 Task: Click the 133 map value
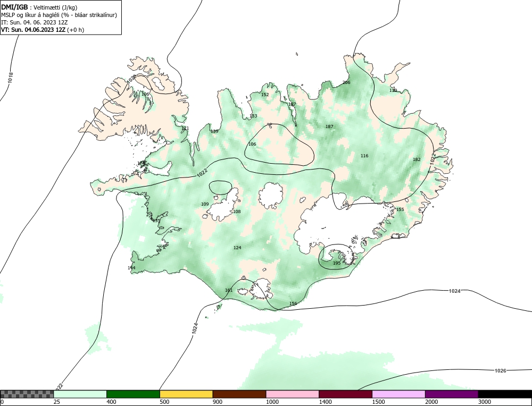253,116
